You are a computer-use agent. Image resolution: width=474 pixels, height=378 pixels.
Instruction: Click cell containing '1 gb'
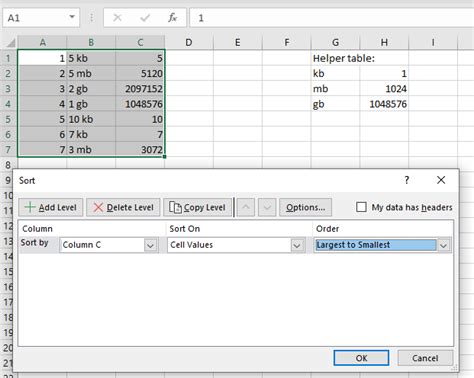click(x=91, y=104)
